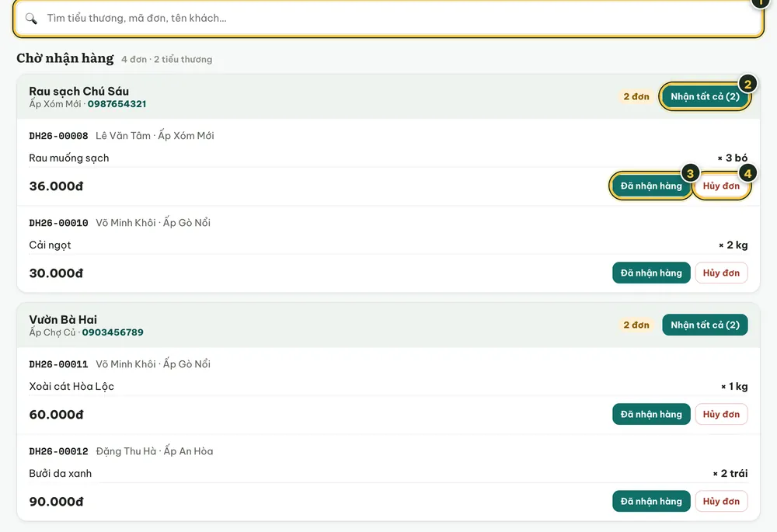Image resolution: width=777 pixels, height=532 pixels.
Task: Click order code DH26-00011
Action: 58,364
